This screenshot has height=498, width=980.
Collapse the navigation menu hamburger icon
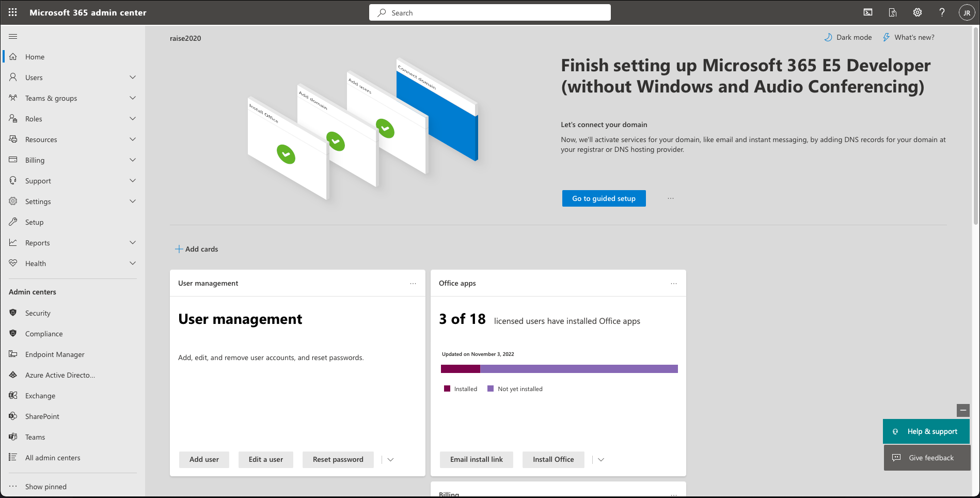point(13,36)
